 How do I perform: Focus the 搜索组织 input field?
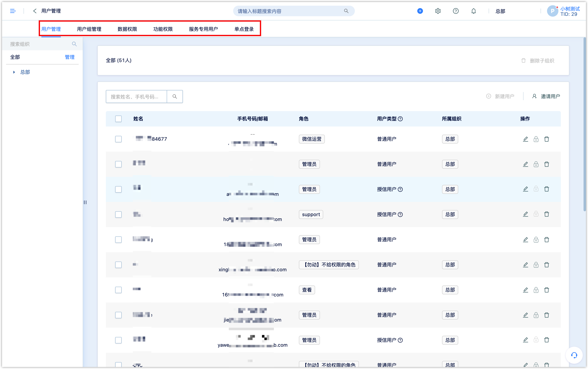click(x=39, y=44)
